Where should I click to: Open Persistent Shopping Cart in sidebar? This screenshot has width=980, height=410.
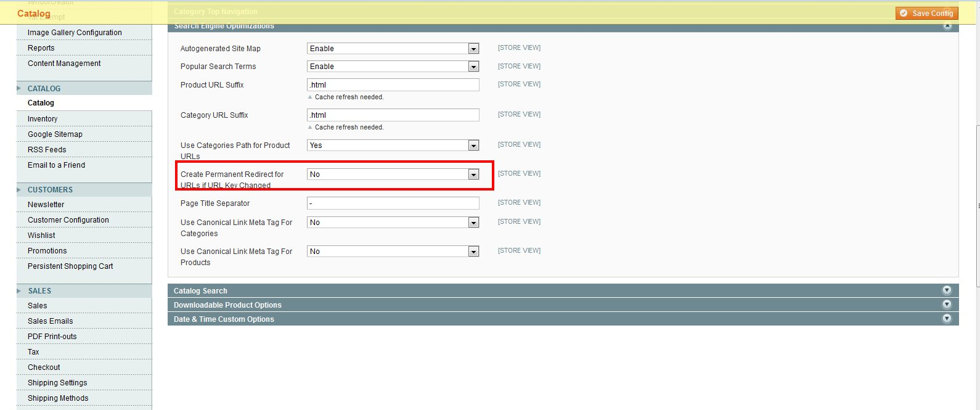pyautogui.click(x=84, y=266)
